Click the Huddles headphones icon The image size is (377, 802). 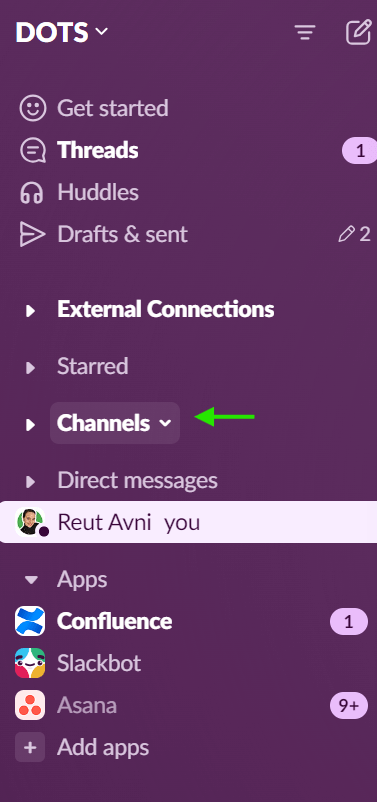tap(32, 193)
